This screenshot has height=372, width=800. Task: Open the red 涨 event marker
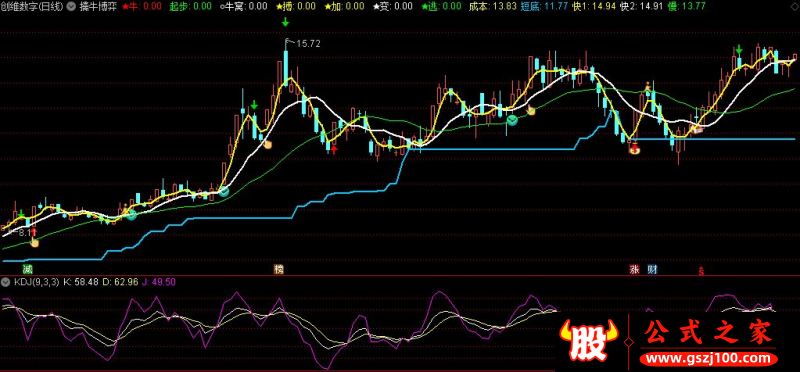[x=635, y=269]
